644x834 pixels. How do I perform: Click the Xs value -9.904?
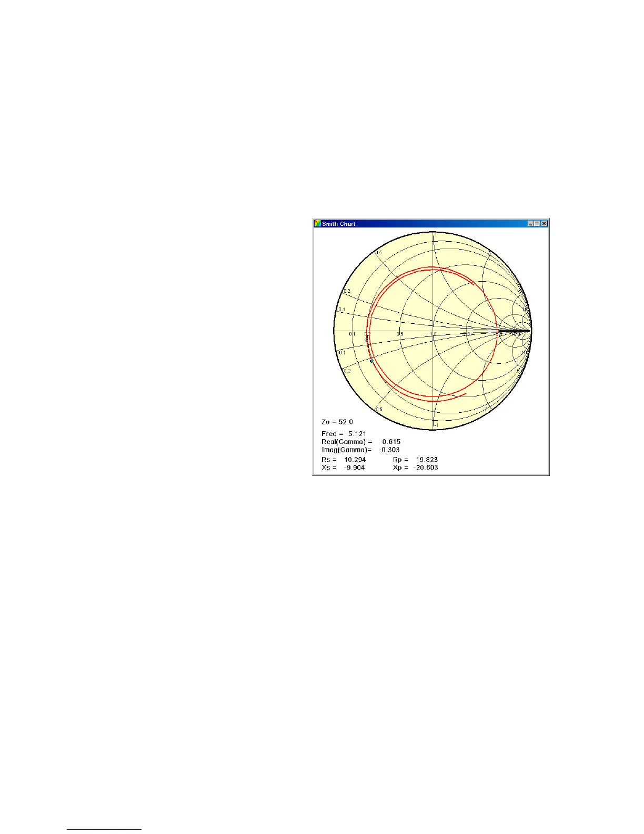[x=354, y=468]
